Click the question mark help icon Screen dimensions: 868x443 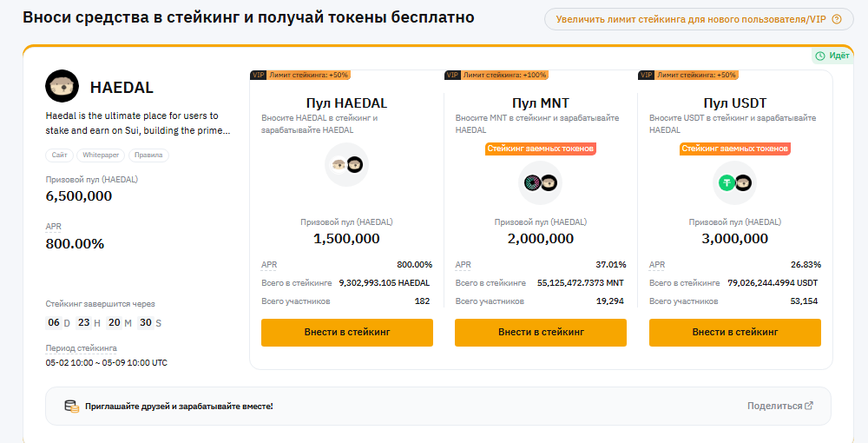[837, 18]
